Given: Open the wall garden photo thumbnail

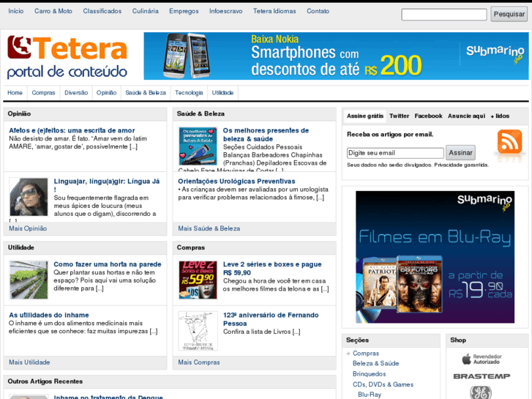Looking at the screenshot, I should tap(29, 280).
